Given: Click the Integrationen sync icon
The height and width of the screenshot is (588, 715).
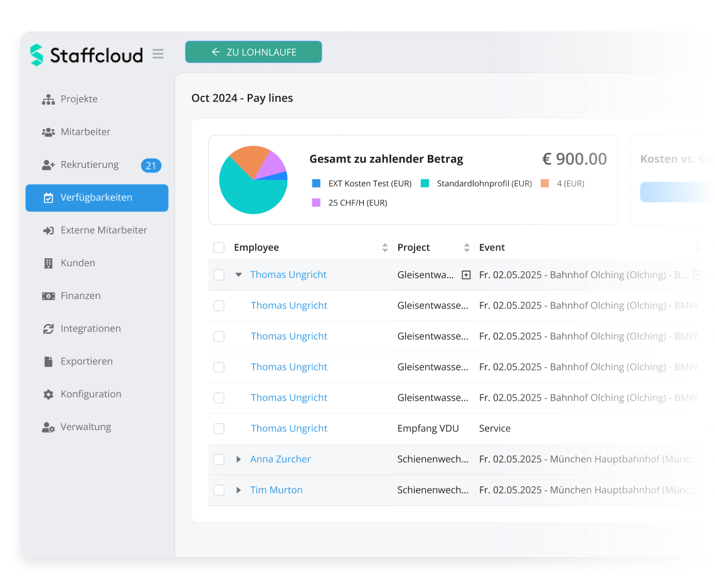Looking at the screenshot, I should [x=48, y=328].
